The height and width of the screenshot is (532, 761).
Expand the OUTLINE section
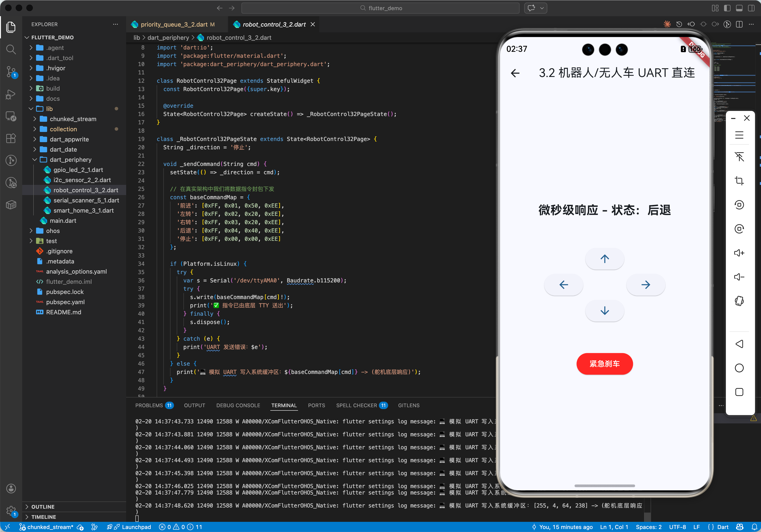(x=43, y=507)
